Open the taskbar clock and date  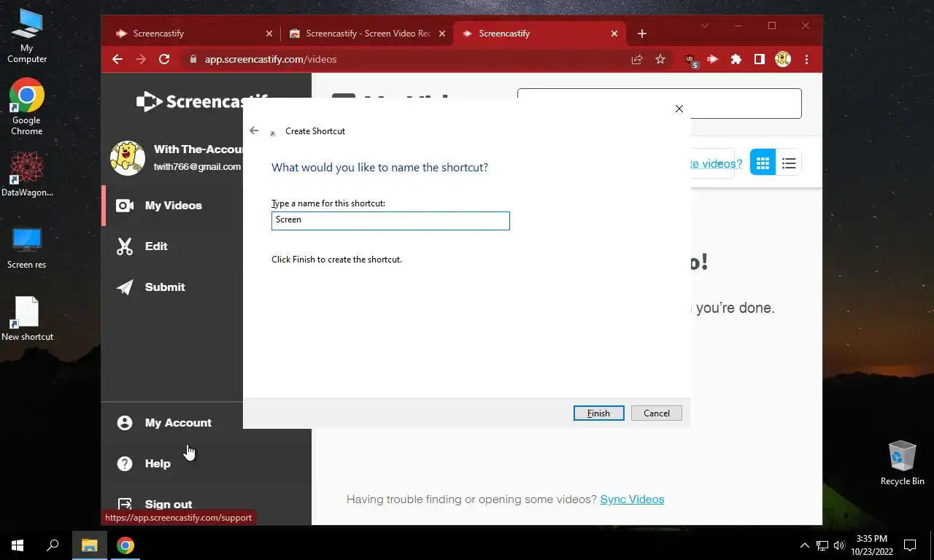tap(871, 545)
